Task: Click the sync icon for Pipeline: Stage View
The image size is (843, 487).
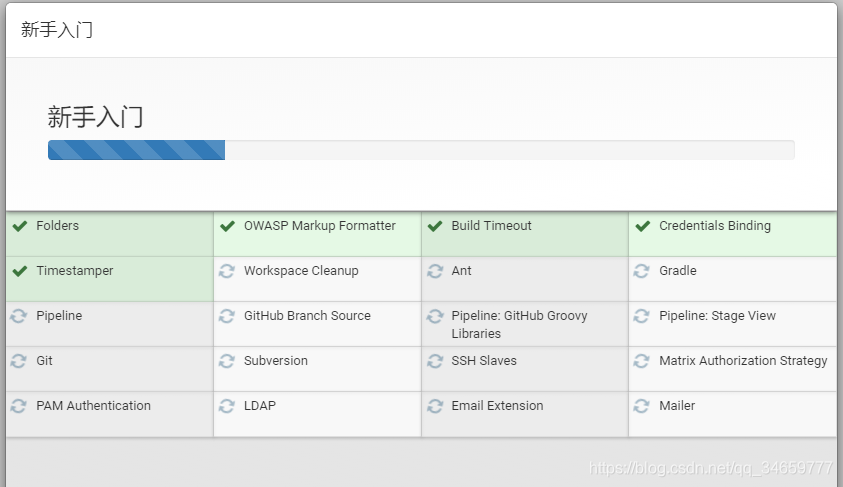Action: [x=641, y=316]
